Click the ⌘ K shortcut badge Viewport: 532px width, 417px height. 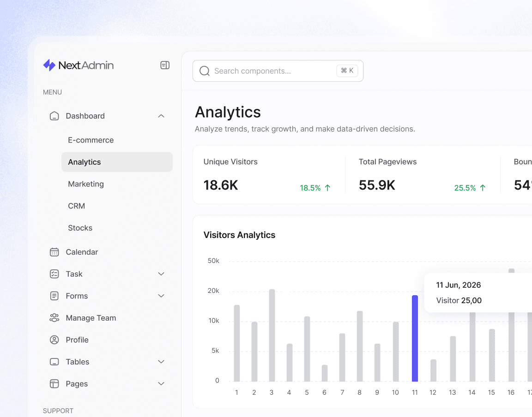tap(347, 71)
